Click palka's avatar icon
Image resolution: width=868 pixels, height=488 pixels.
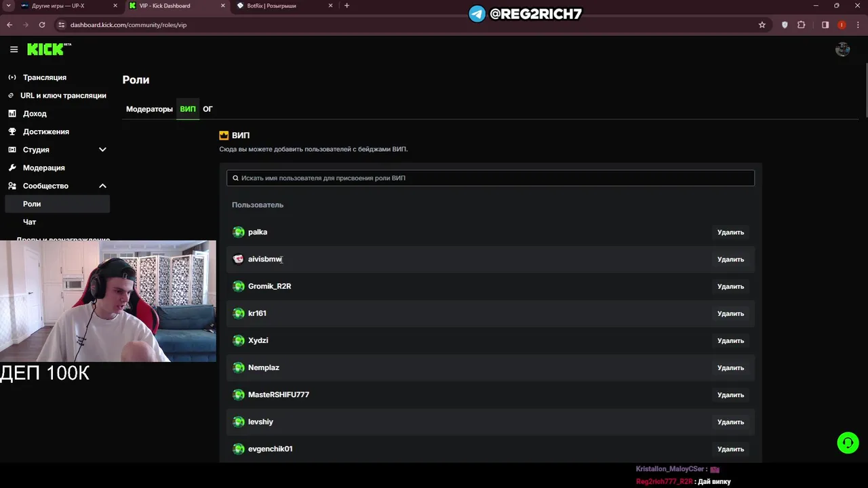pyautogui.click(x=238, y=232)
